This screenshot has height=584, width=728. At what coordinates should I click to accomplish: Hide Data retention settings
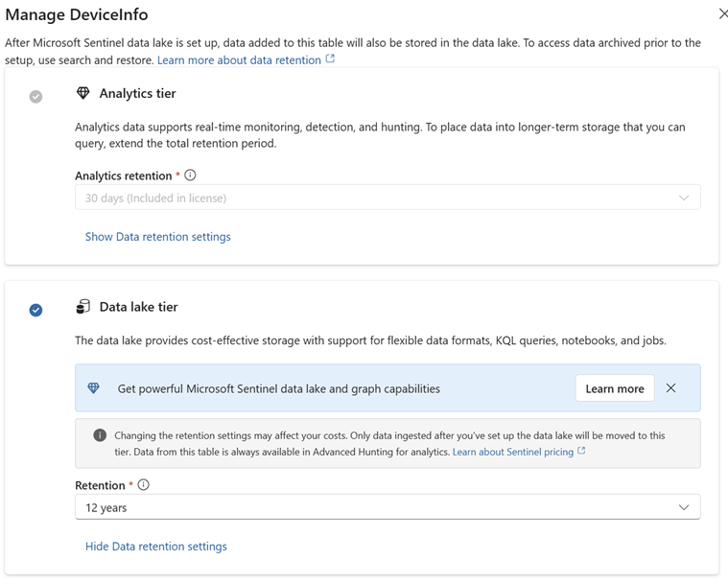click(x=155, y=547)
